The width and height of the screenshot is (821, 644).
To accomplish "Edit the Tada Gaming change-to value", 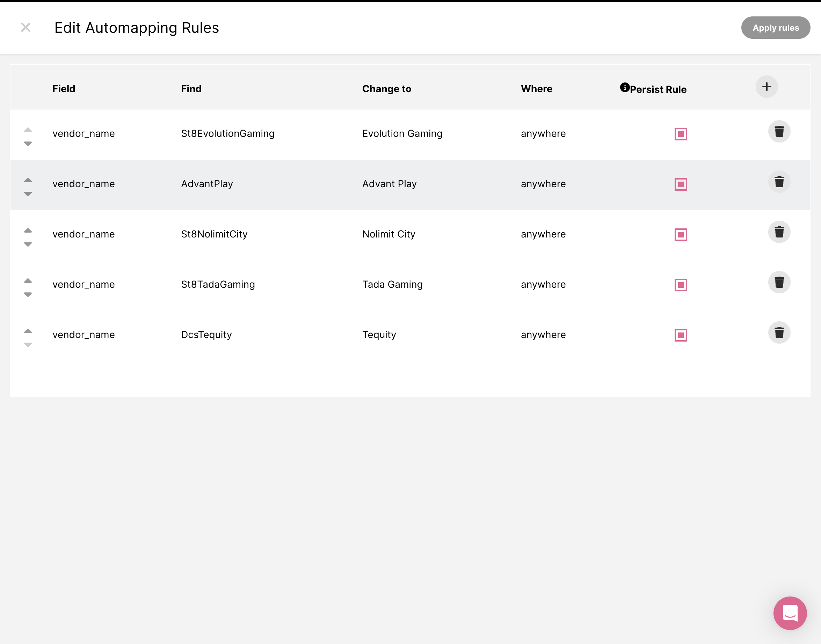I will click(x=392, y=285).
